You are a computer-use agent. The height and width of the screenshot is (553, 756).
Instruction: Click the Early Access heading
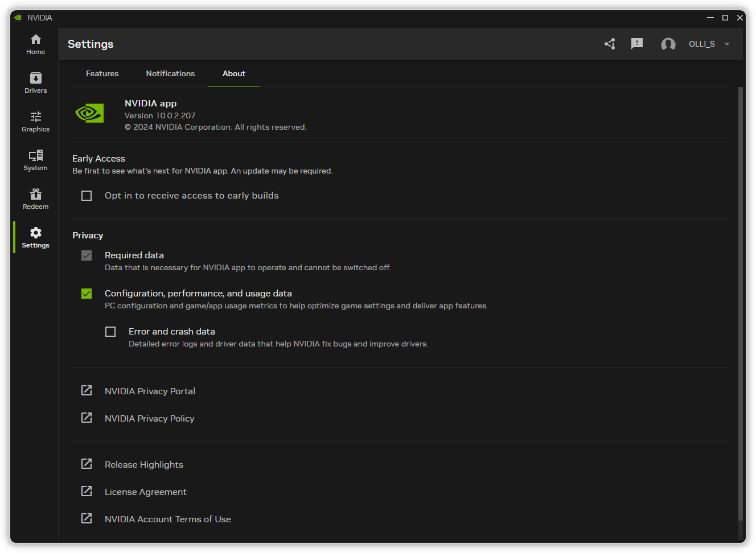[x=98, y=158]
